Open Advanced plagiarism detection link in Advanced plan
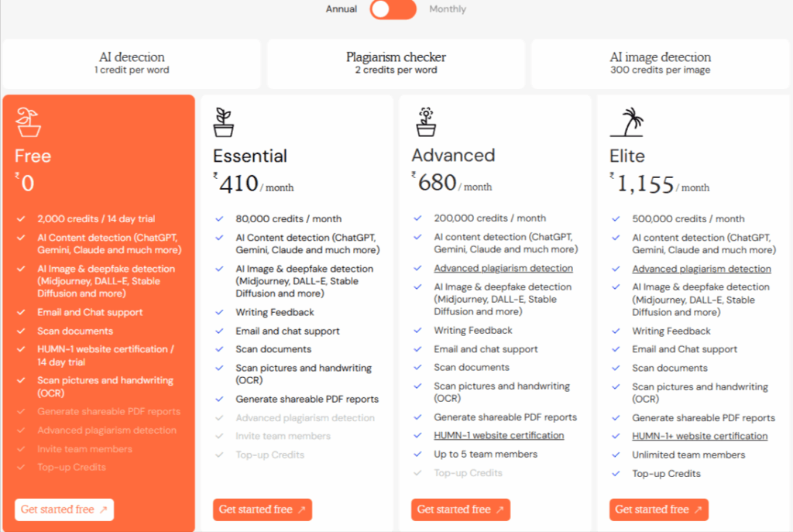 coord(503,269)
